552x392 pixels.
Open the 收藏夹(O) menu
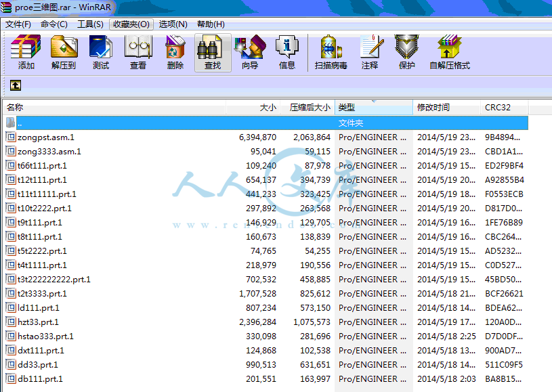(131, 24)
